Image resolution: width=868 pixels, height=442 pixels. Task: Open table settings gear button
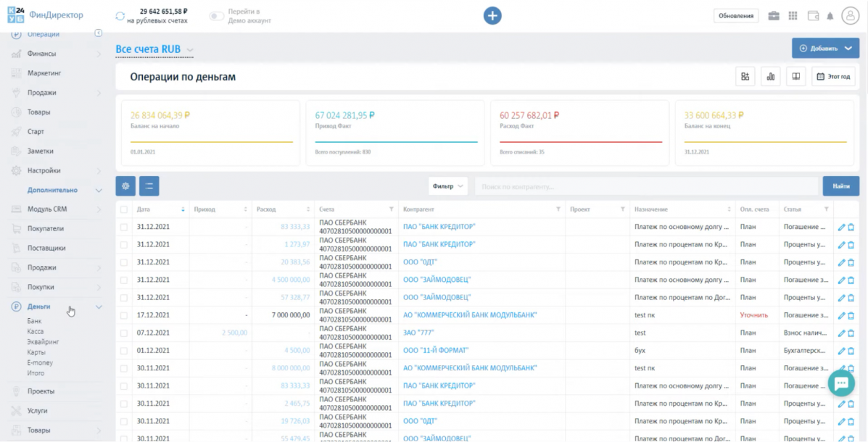tap(125, 186)
